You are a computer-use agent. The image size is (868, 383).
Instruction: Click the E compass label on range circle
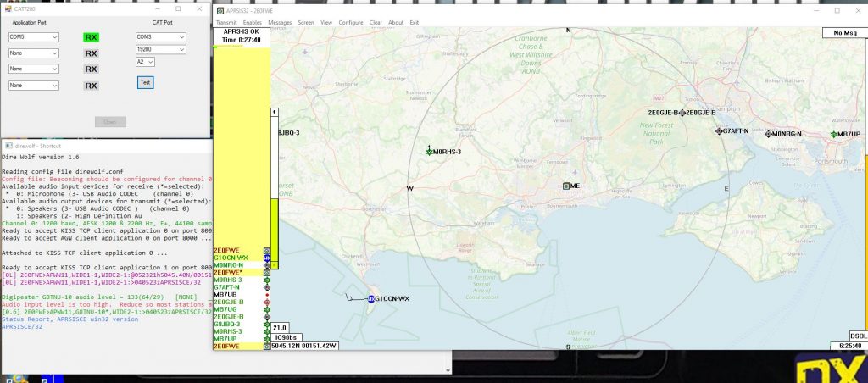726,189
